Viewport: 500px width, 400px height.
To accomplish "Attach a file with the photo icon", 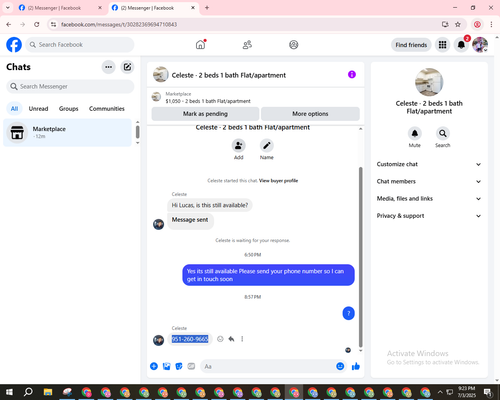I will tap(166, 366).
